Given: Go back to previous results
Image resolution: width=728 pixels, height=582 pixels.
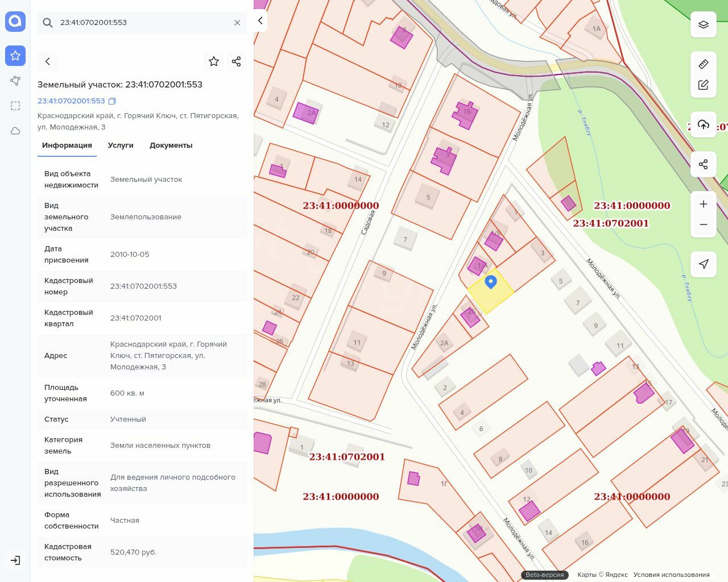Looking at the screenshot, I should click(48, 61).
